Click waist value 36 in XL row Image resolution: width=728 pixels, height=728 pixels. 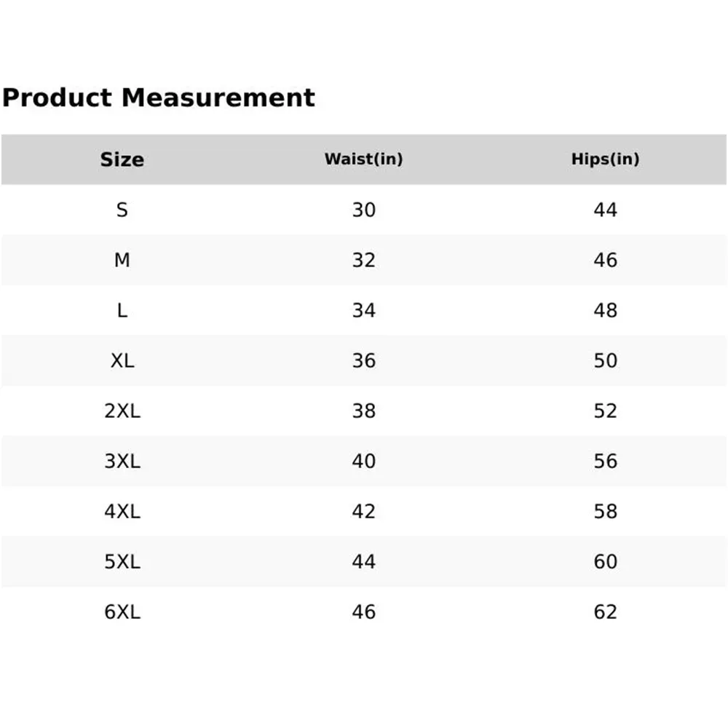pyautogui.click(x=363, y=361)
